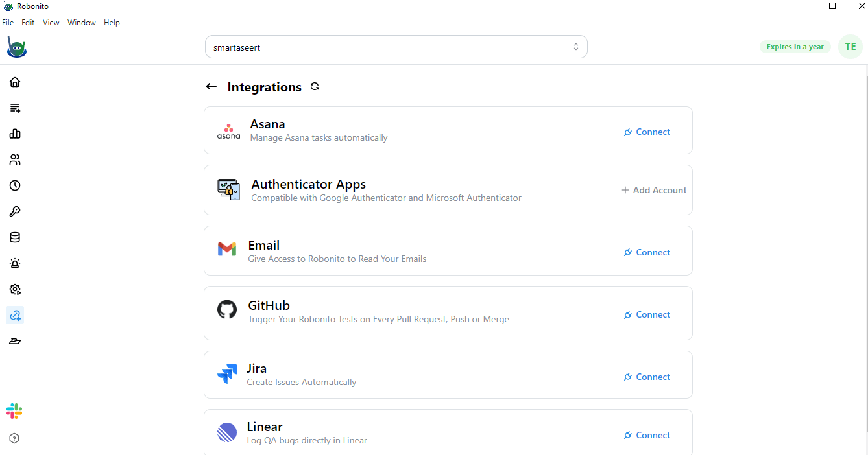This screenshot has width=868, height=459.
Task: Refresh the Integrations list
Action: click(x=315, y=86)
